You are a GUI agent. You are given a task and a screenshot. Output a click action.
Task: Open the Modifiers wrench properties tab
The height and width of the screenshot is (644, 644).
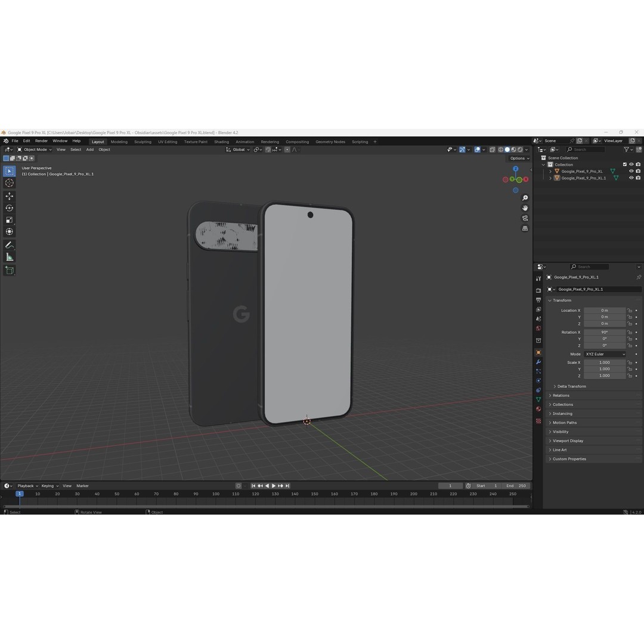tap(538, 362)
